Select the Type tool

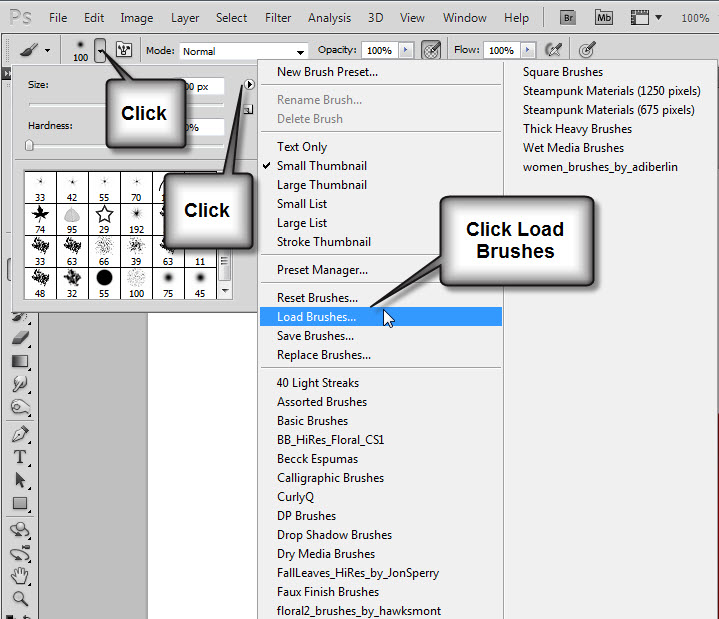pyautogui.click(x=20, y=457)
